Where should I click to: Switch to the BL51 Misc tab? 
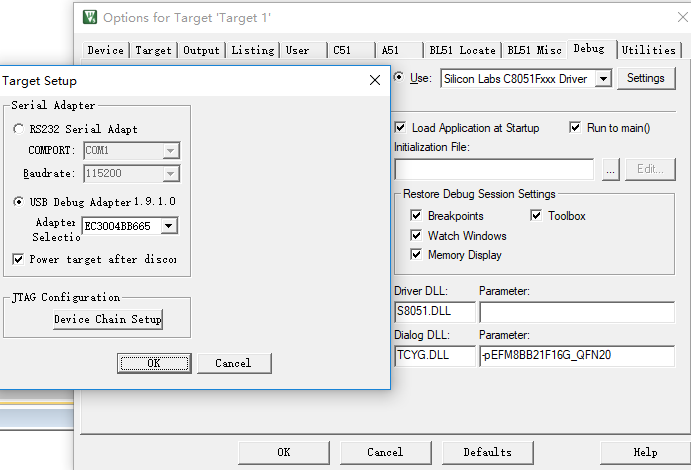click(x=535, y=50)
